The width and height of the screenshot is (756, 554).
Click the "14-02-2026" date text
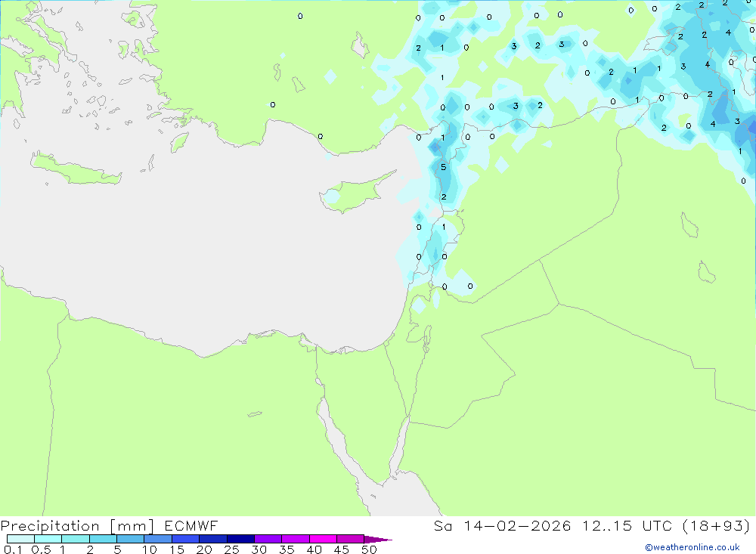click(517, 525)
